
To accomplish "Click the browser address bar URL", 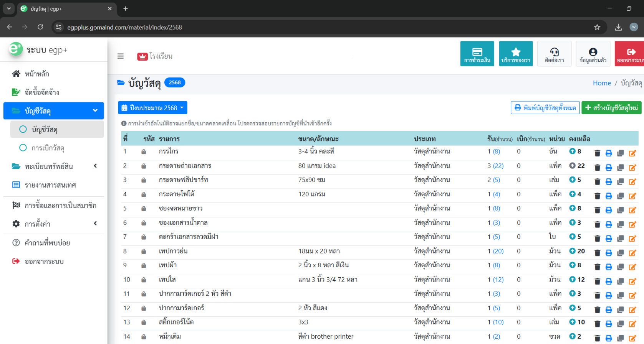I will click(124, 27).
